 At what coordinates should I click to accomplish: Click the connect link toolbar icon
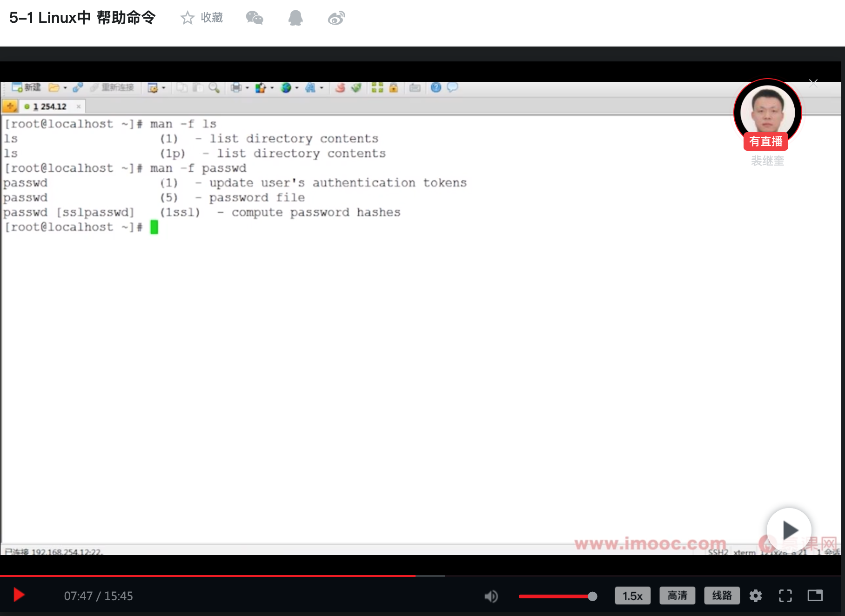point(78,87)
